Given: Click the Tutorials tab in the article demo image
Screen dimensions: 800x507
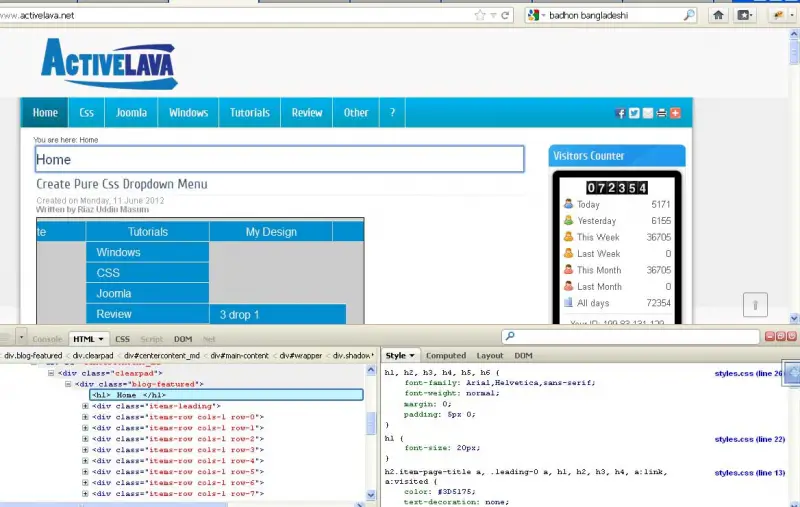Looking at the screenshot, I should pos(147,232).
